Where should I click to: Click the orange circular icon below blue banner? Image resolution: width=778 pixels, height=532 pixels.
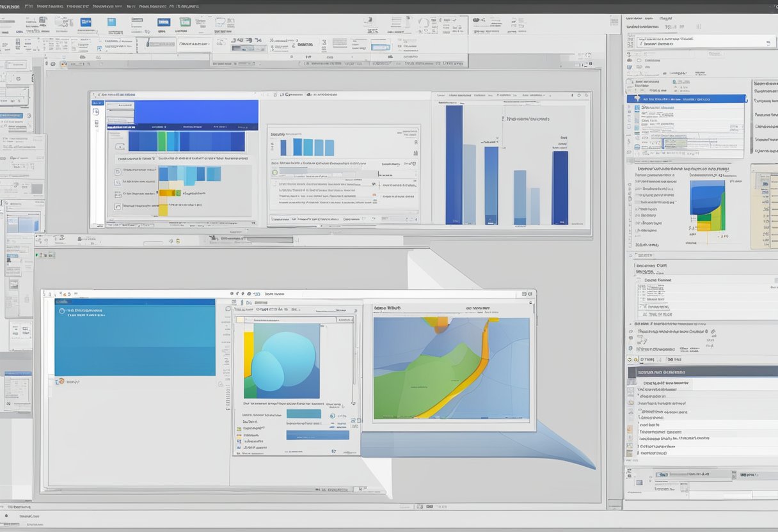click(61, 381)
